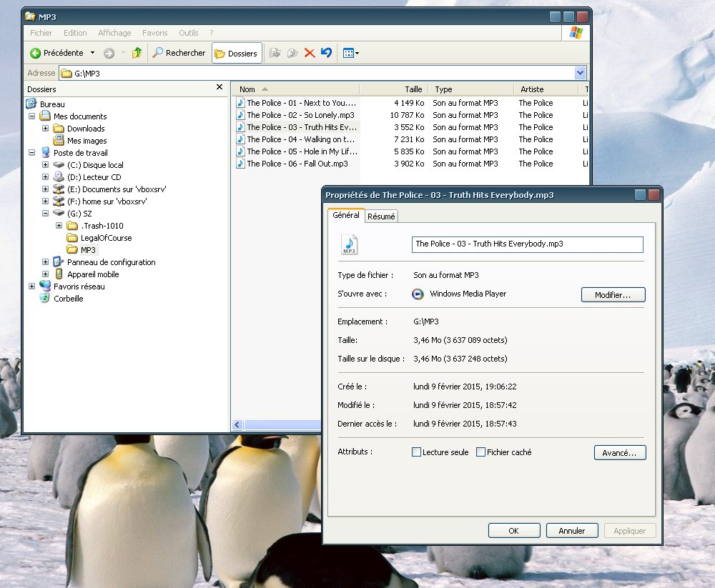The image size is (715, 588).
Task: Select Bureau in the folder tree
Action: pyautogui.click(x=52, y=104)
